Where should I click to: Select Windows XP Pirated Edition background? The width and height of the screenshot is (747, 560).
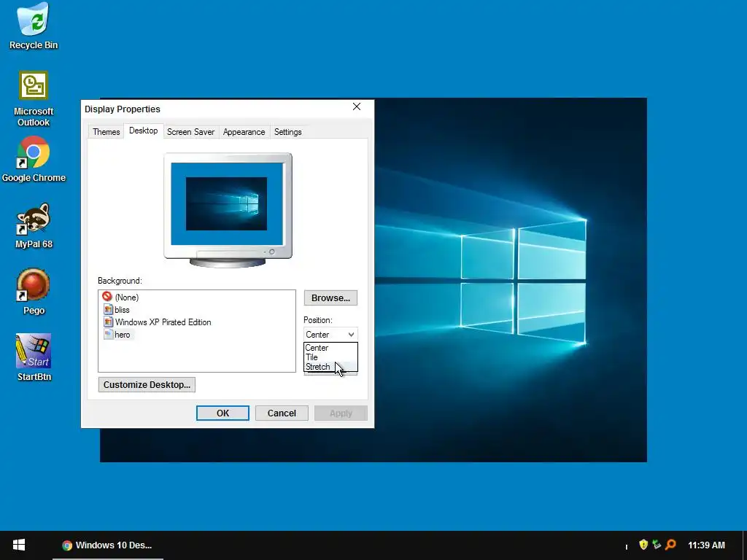point(163,322)
